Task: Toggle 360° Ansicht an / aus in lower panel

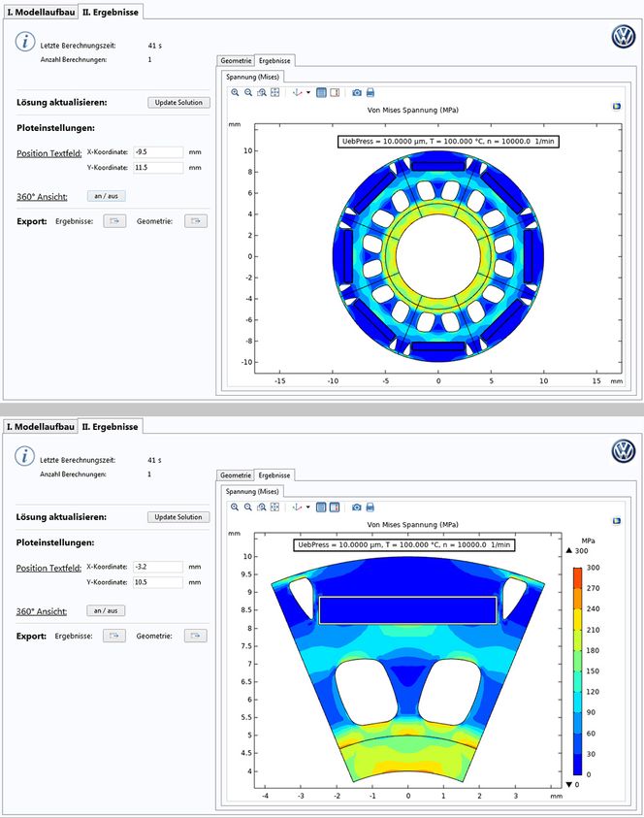Action: [x=106, y=610]
